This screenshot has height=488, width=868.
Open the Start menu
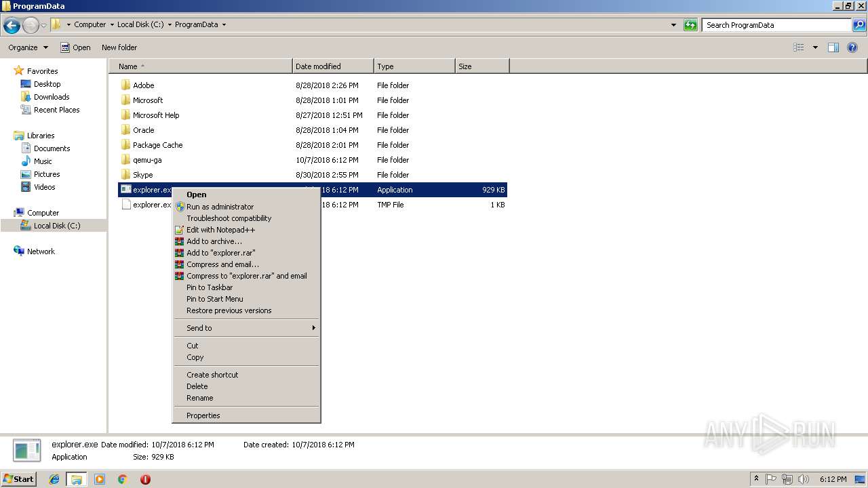(x=18, y=479)
